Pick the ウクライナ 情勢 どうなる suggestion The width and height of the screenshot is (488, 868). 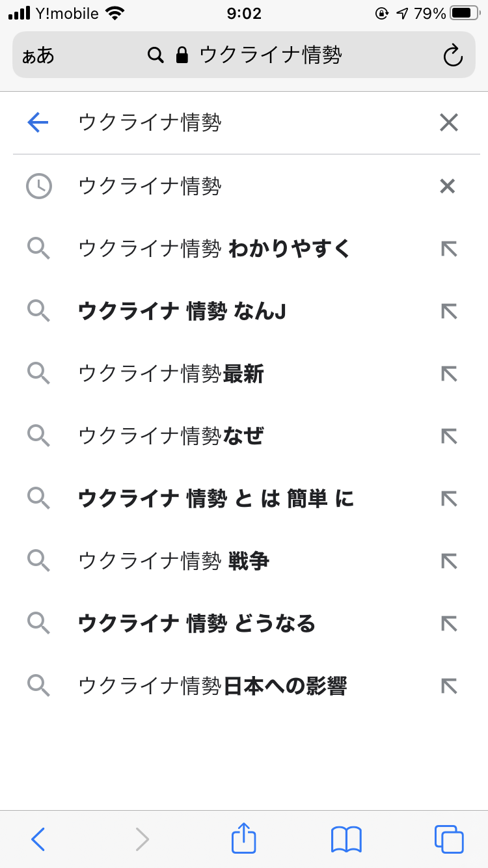pos(197,623)
